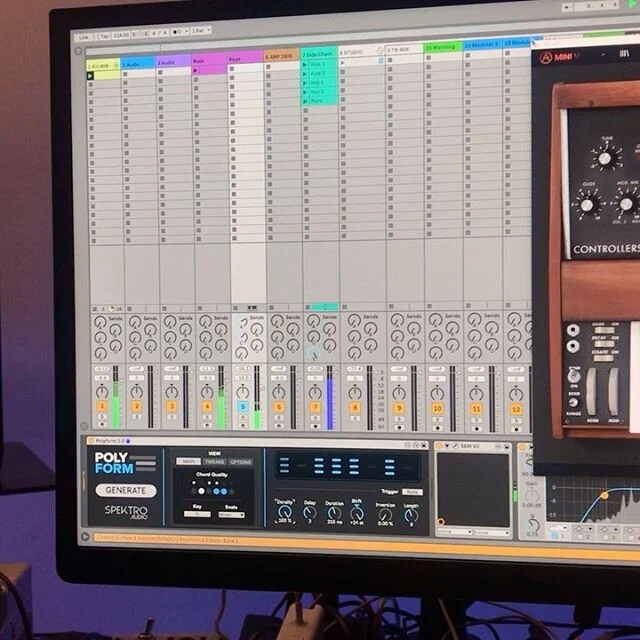Toggle track 2 activator button
Viewport: 640px width, 640px height.
point(137,407)
